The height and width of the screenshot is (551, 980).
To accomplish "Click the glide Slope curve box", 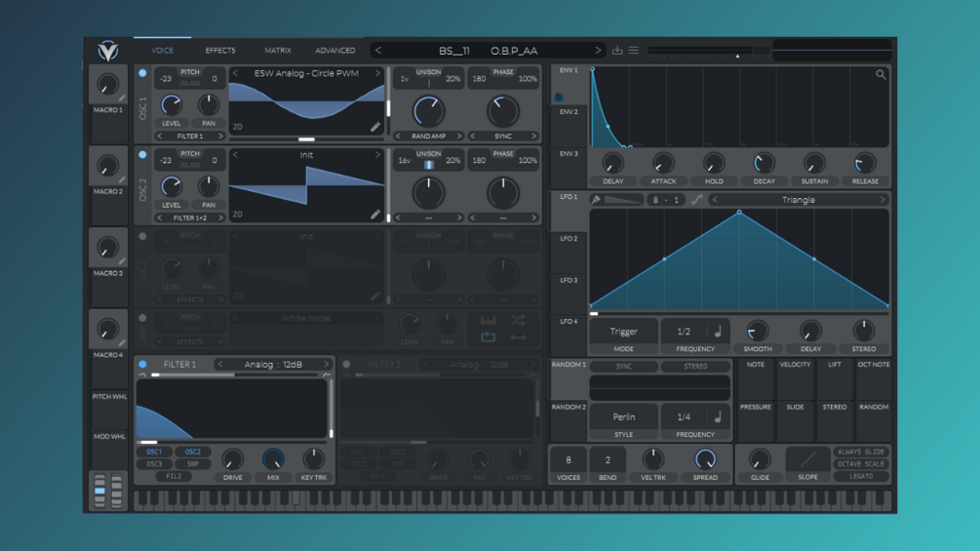I will (807, 459).
